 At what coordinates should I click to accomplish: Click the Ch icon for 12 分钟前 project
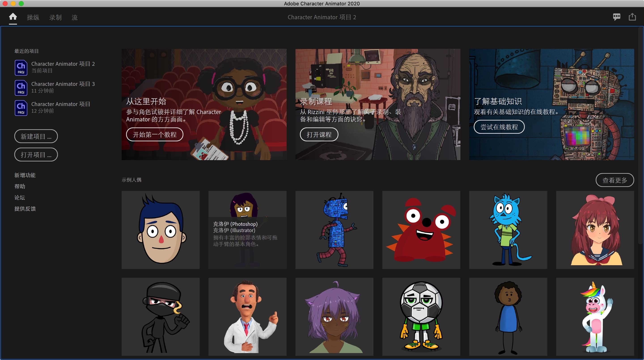[x=21, y=108]
